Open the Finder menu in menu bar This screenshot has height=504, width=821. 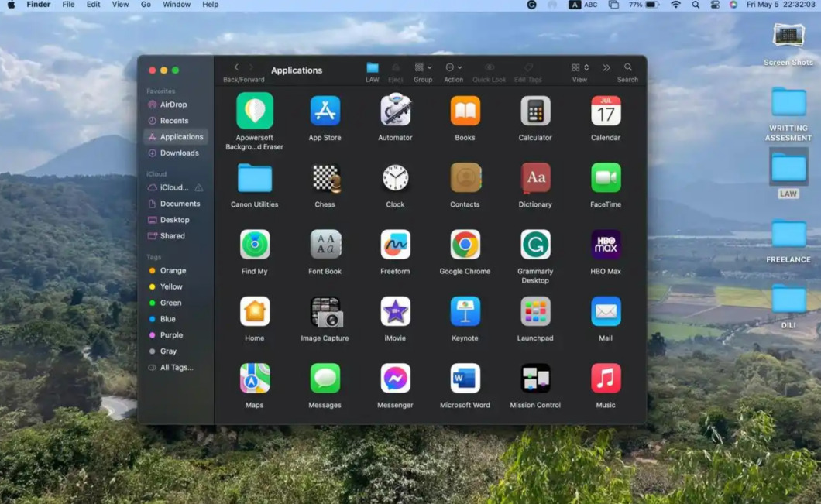tap(38, 5)
